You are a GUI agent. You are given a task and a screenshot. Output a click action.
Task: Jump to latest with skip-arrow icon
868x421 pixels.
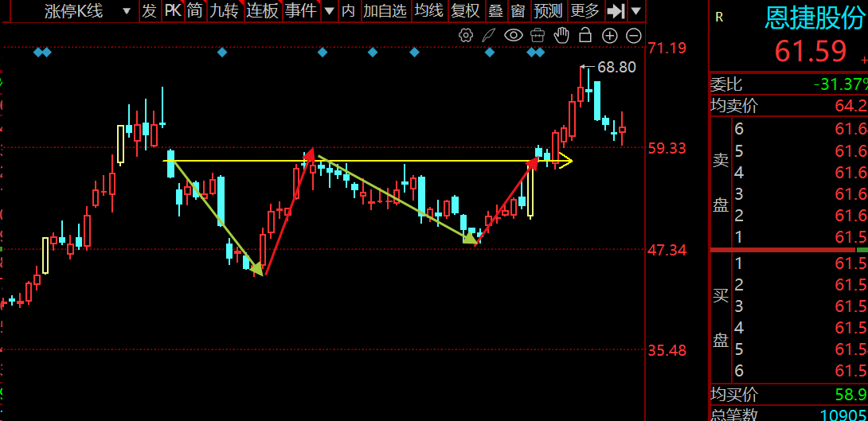pyautogui.click(x=615, y=10)
